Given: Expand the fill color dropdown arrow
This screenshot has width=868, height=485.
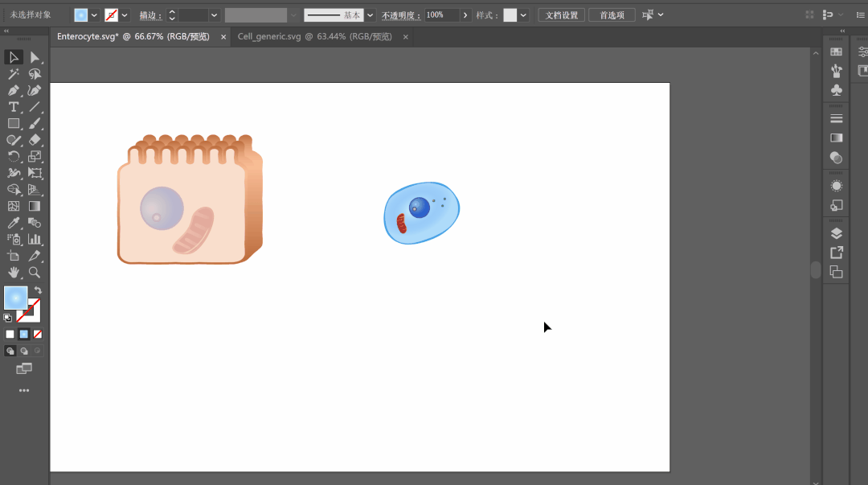Looking at the screenshot, I should click(x=95, y=15).
